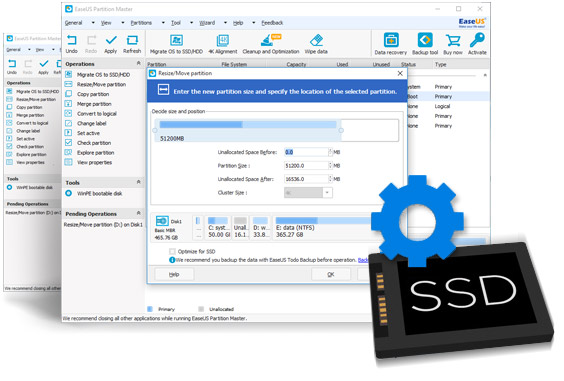This screenshot has width=564, height=381.
Task: Select the E: data (NTFS) partition block
Action: click(x=323, y=227)
